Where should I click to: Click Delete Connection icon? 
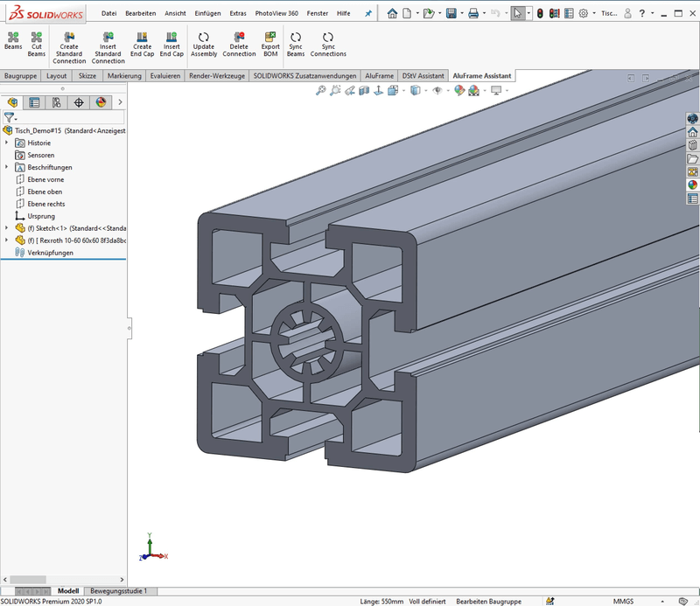click(x=239, y=44)
